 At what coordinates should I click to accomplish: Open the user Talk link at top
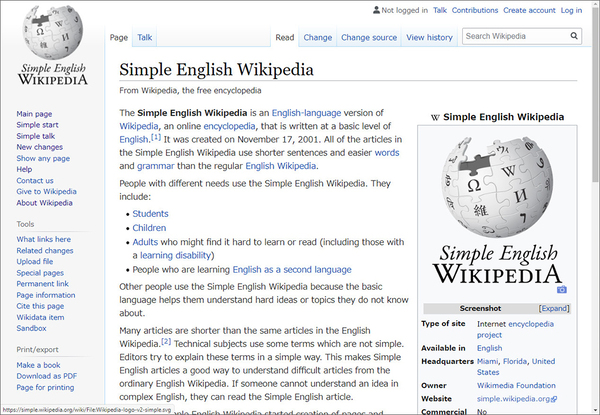tap(440, 10)
